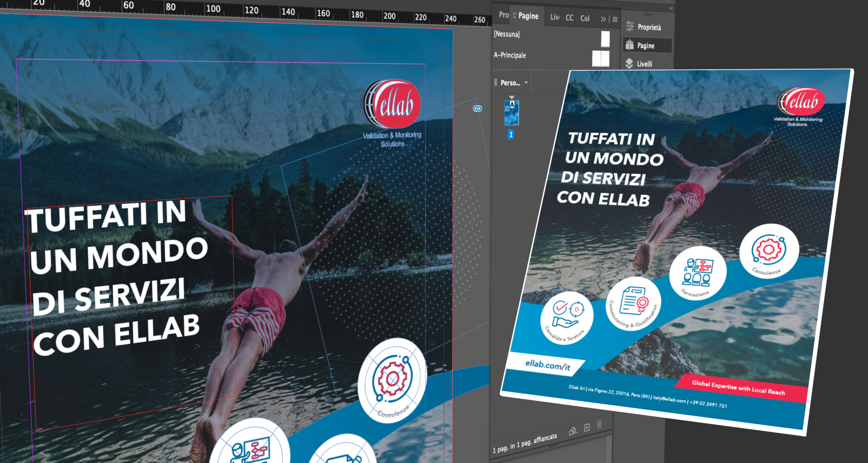
Task: Click the dock grip bar above Proprietà
Action: (648, 15)
